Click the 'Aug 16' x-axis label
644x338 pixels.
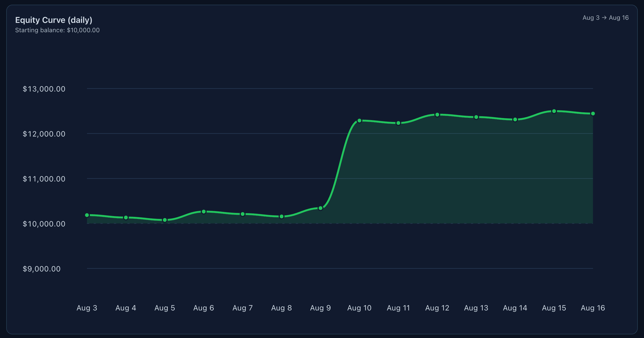pyautogui.click(x=593, y=308)
